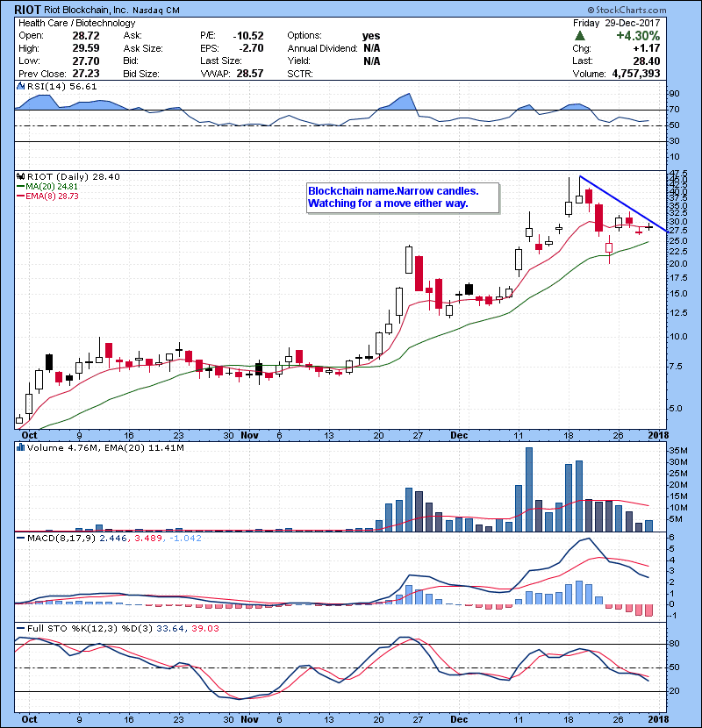Click the Options value "yes"
This screenshot has width=702, height=728.
coord(371,36)
